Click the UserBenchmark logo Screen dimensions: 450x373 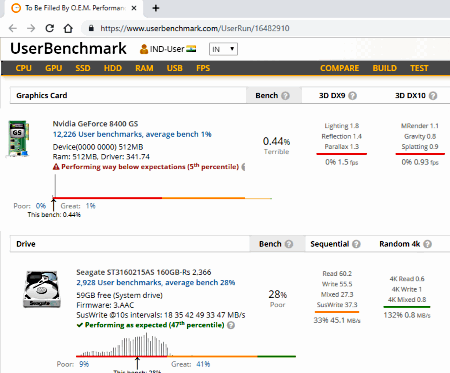[x=68, y=49]
